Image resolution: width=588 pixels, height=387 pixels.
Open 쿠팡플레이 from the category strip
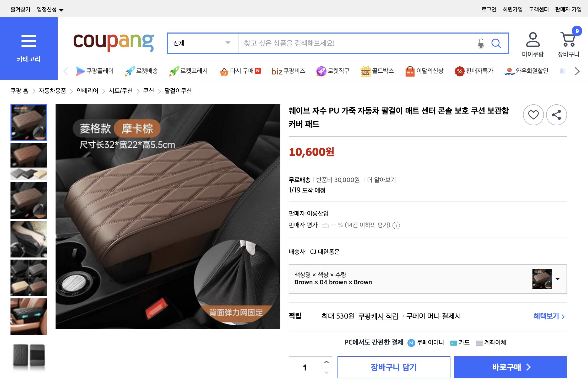point(95,71)
